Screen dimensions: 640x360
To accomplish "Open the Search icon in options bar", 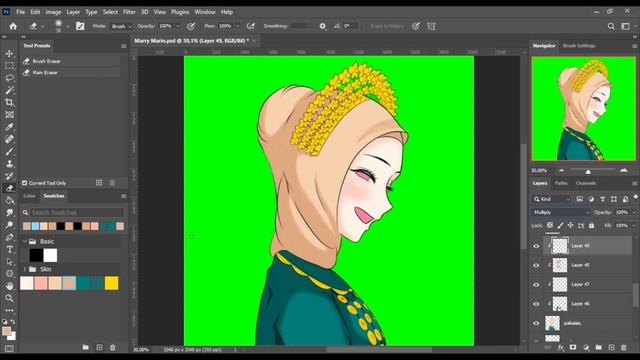I will coord(611,26).
